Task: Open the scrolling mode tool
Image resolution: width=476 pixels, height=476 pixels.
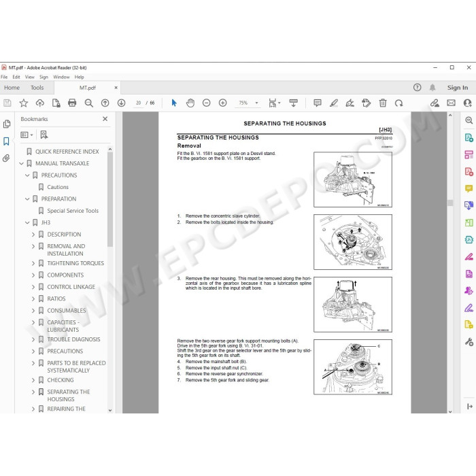Action: (x=293, y=103)
